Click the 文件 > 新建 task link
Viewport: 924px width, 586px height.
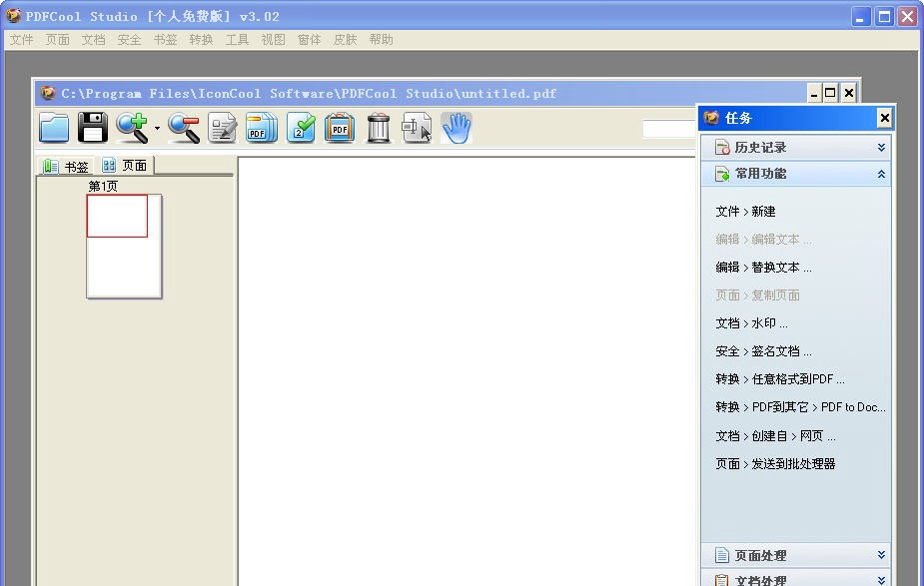pyautogui.click(x=745, y=212)
